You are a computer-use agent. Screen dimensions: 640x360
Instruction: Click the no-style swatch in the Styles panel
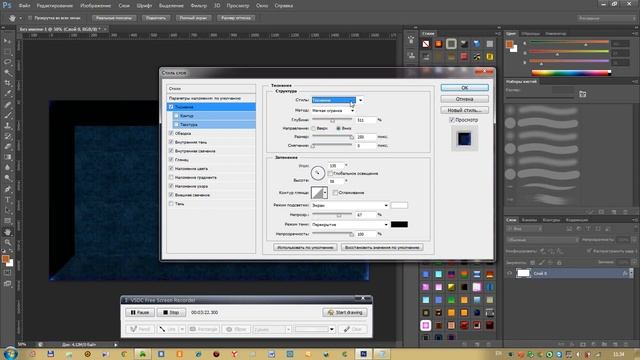coord(426,44)
